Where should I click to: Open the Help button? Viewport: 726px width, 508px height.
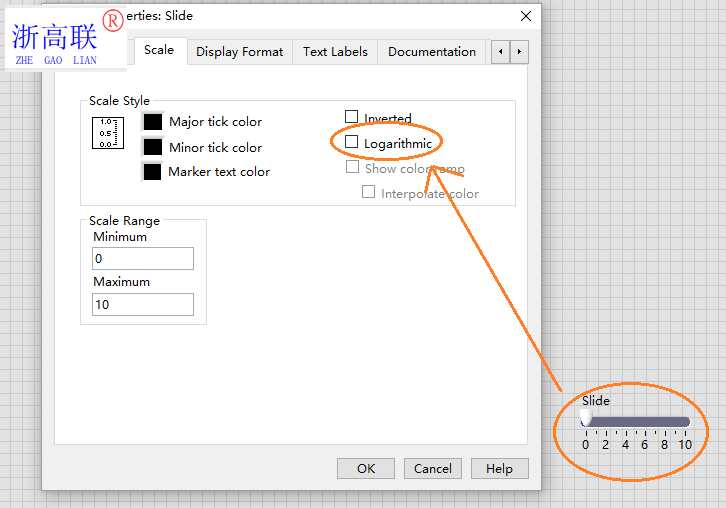499,468
